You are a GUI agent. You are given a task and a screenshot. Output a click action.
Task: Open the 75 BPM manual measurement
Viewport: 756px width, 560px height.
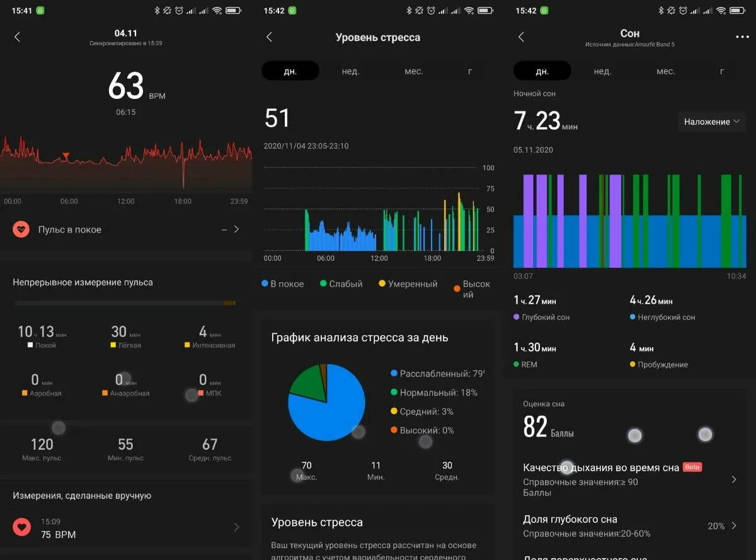tap(126, 527)
